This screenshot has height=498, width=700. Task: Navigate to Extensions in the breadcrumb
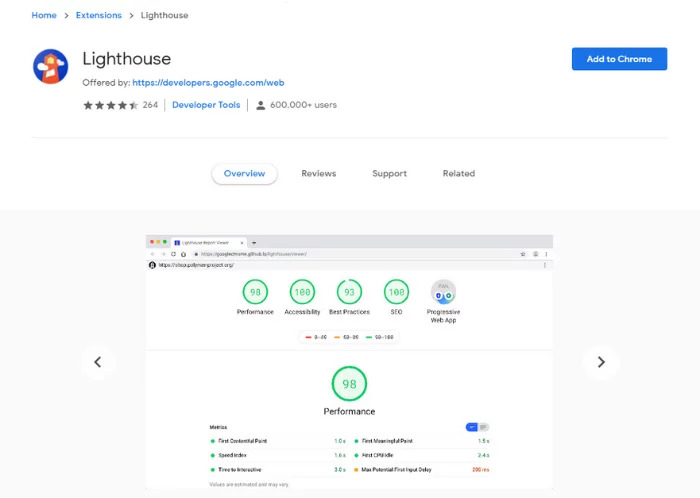click(98, 15)
